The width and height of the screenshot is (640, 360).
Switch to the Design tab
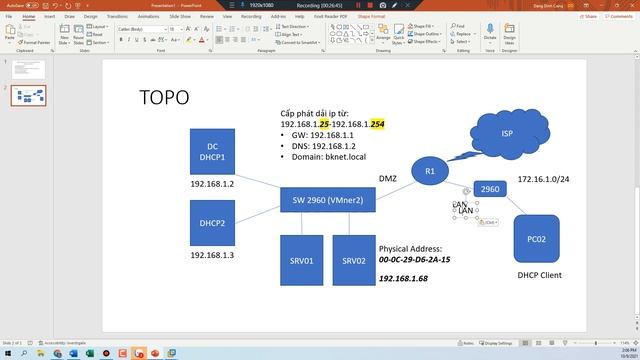pyautogui.click(x=91, y=17)
